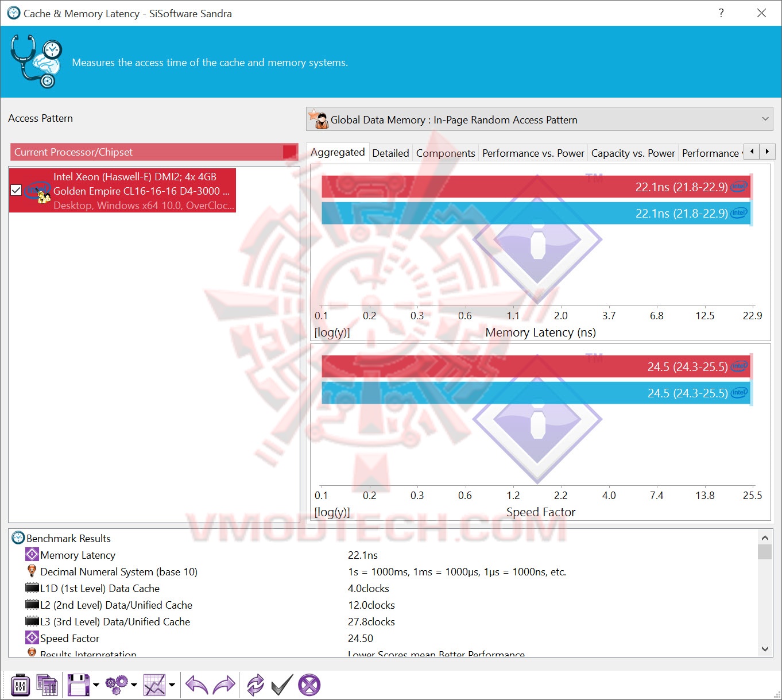782x700 pixels.
Task: Click the checkmark OK icon
Action: (x=282, y=685)
